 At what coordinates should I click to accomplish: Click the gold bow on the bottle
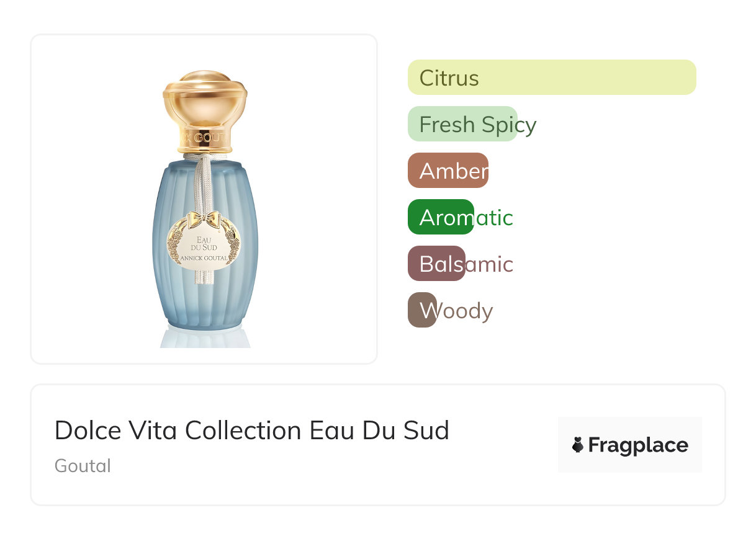[205, 218]
